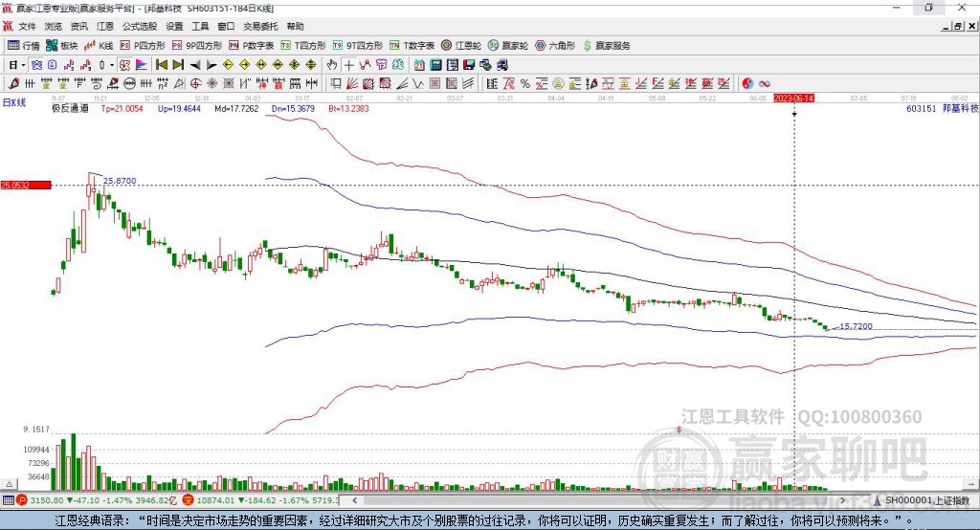Click the Up=19.4644 value

point(179,108)
